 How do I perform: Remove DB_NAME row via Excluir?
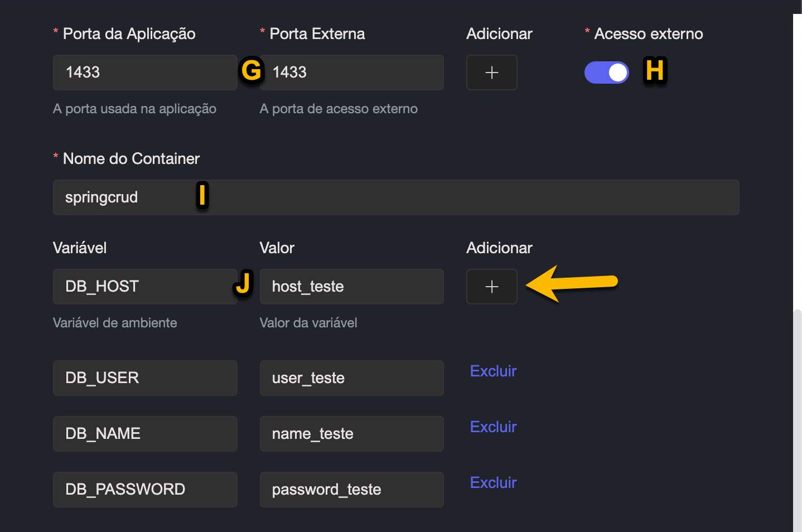coord(493,427)
